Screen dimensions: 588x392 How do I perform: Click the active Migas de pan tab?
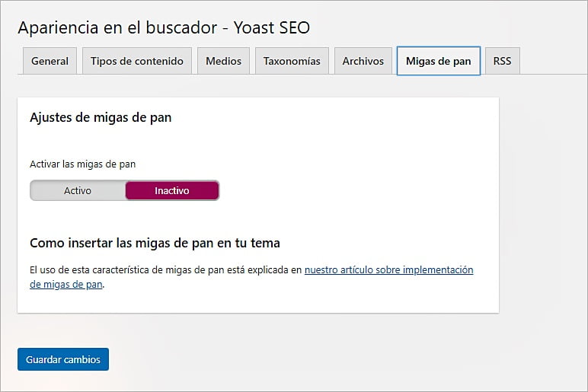point(438,61)
